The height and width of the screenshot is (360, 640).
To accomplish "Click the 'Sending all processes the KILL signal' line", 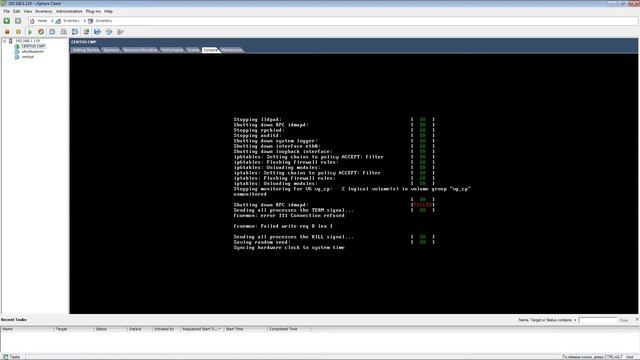I will pos(293,237).
